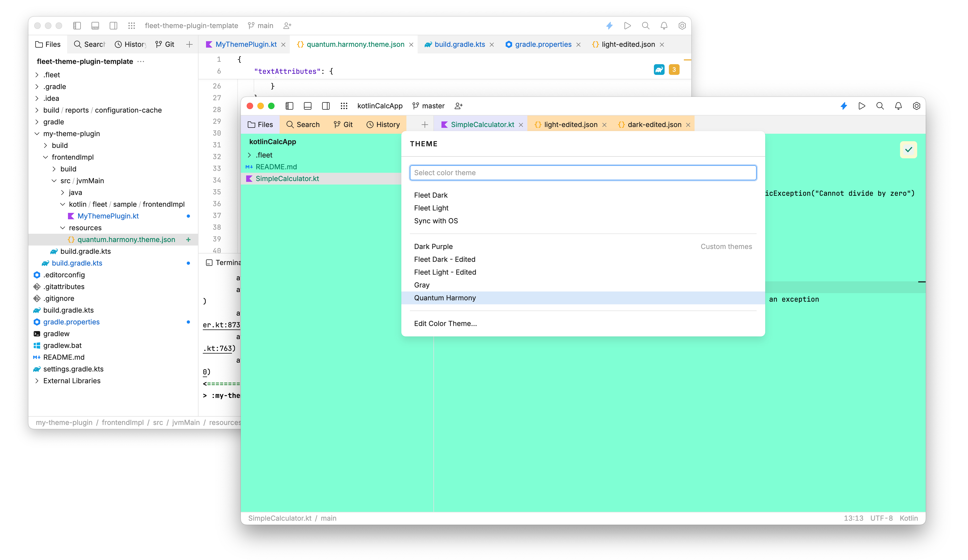Click the workspace switcher grid icon
This screenshot has height=560, width=968.
click(x=344, y=106)
